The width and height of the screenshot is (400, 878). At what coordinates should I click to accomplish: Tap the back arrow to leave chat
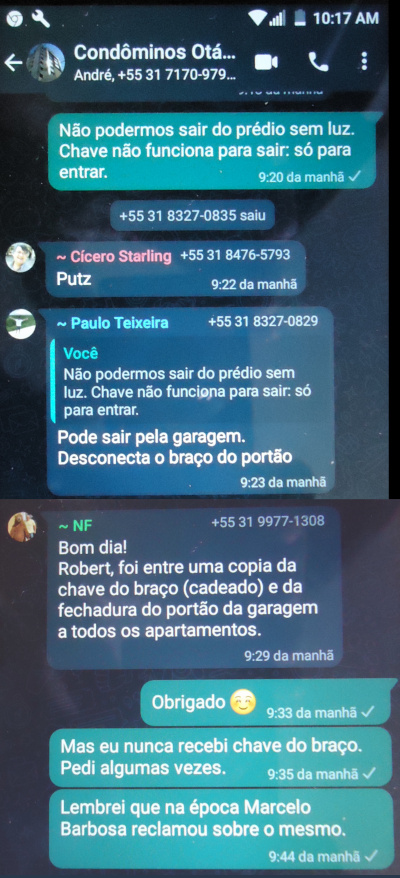(x=12, y=63)
